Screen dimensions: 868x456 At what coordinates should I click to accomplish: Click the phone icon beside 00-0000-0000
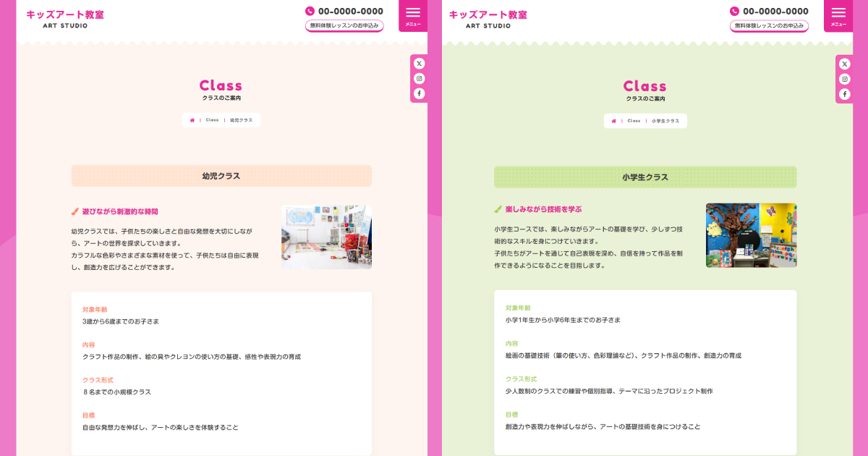click(x=309, y=10)
